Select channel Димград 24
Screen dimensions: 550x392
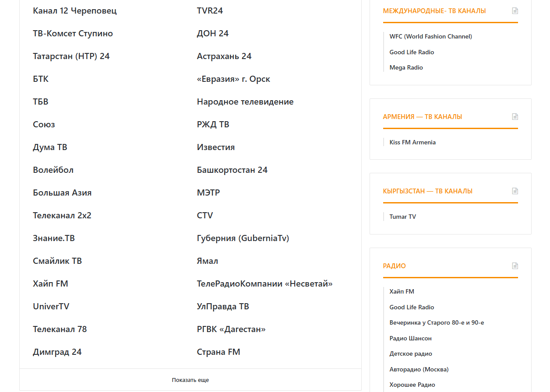point(57,352)
